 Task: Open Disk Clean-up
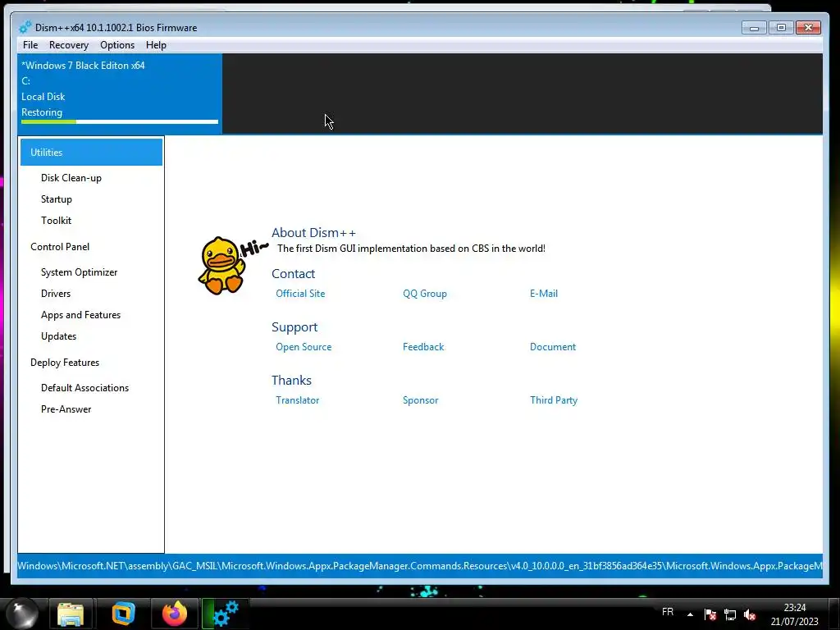[71, 178]
